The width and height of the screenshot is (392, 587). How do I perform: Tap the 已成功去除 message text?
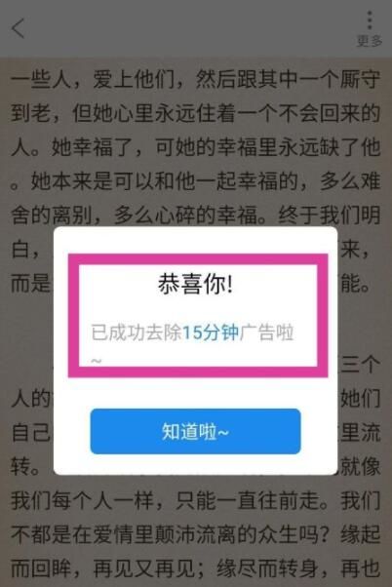pos(137,333)
